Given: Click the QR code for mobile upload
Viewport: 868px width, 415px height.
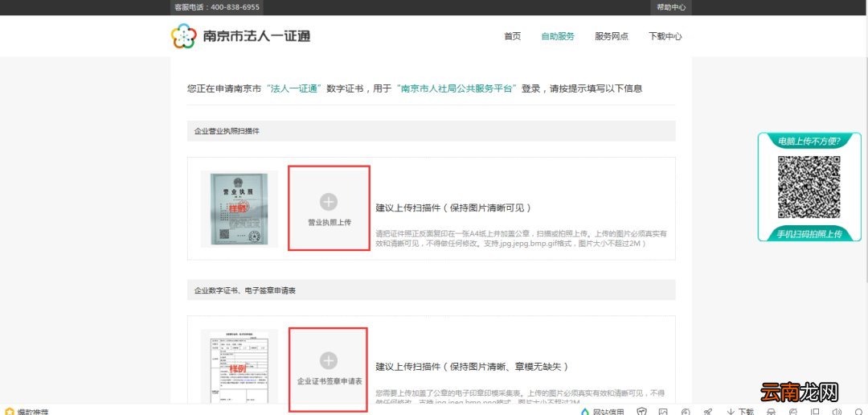Looking at the screenshot, I should point(809,187).
